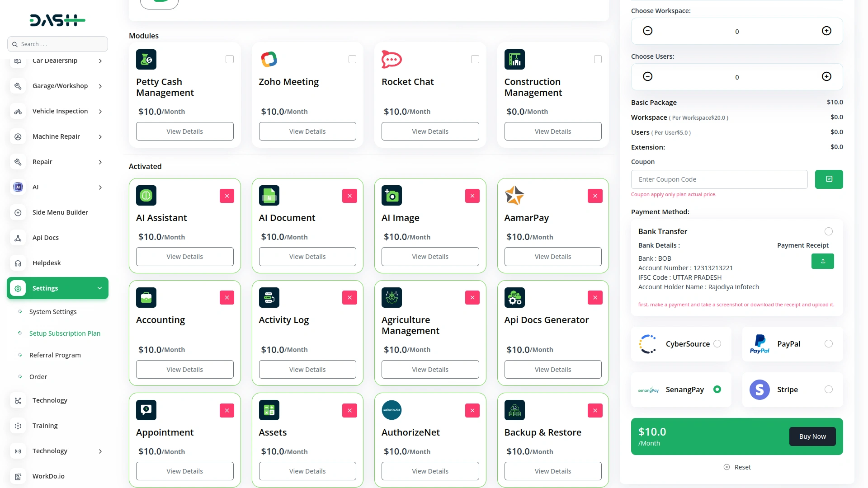868x488 pixels.
Task: Expand the Garage/Workshop menu
Action: [59, 85]
